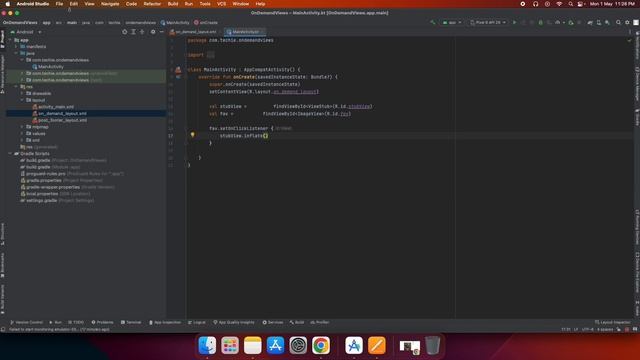
Task: Select the MainActivity.kt editor tab
Action: pyautogui.click(x=245, y=32)
